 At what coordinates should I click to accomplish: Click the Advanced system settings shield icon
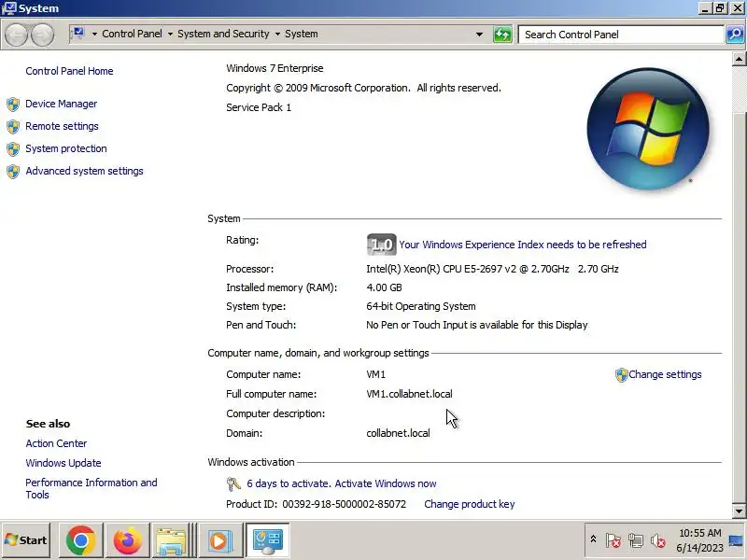point(13,172)
